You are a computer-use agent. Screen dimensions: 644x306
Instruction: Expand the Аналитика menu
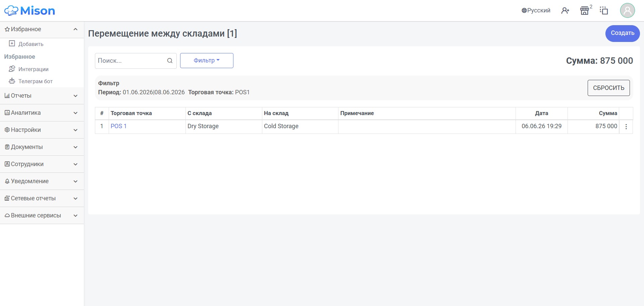click(42, 113)
